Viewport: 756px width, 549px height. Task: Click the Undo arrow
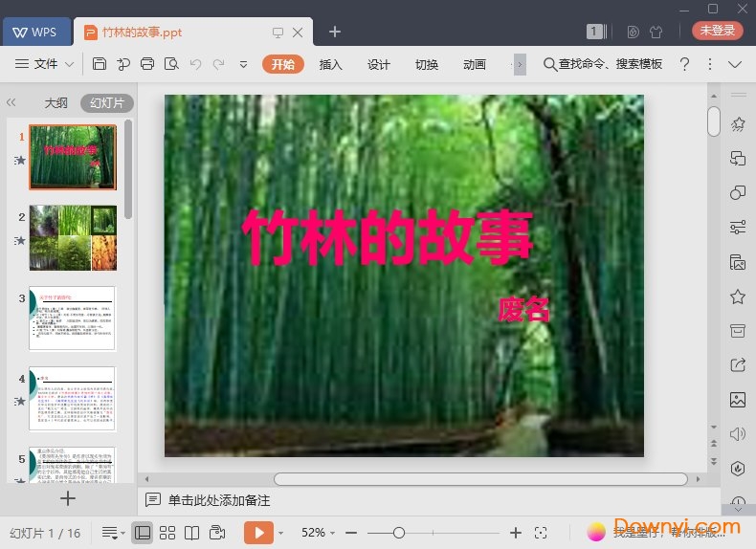[195, 64]
